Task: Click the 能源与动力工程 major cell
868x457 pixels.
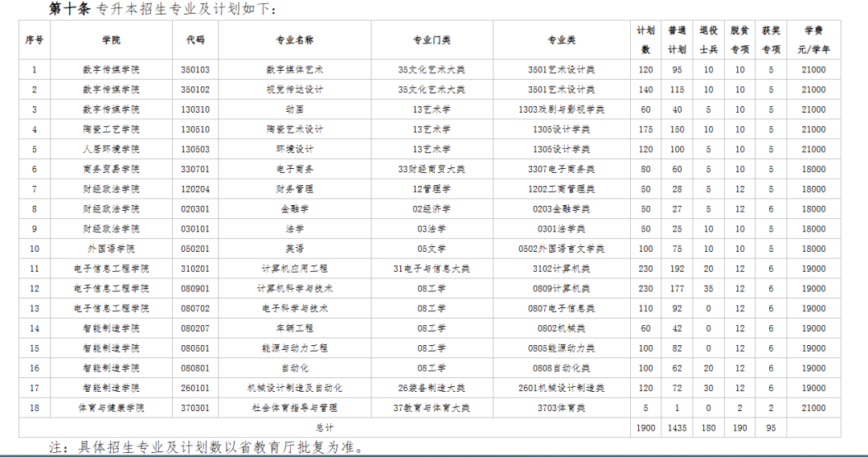Action: tap(294, 348)
